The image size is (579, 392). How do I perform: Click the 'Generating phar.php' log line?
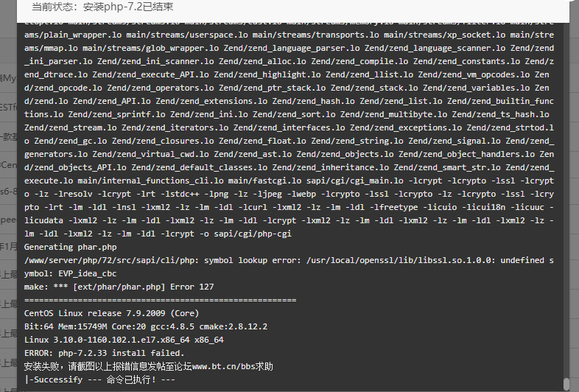[71, 247]
